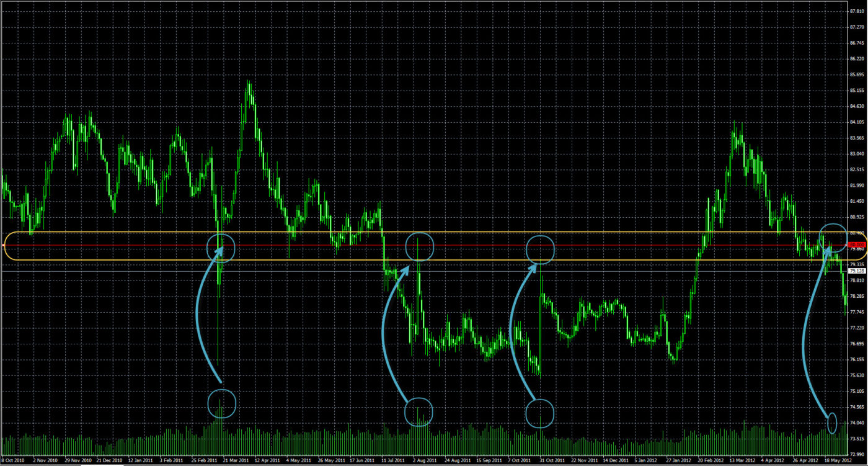Click the 82.515 price scale label
This screenshot has width=868, height=466.
point(857,169)
